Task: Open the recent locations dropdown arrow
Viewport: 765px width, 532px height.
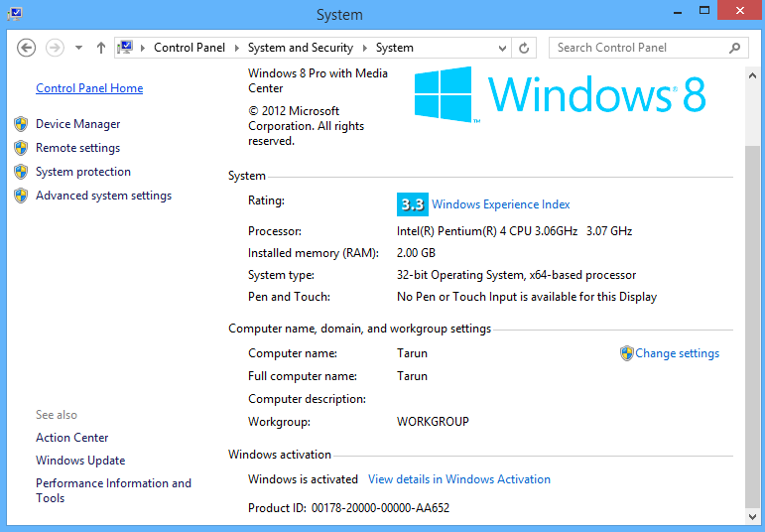Action: pyautogui.click(x=78, y=48)
